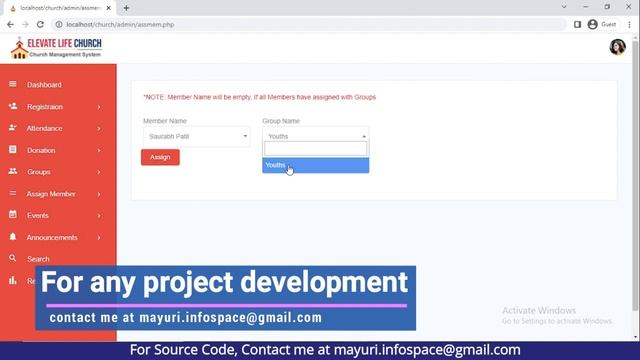Open a new browser tab
The width and height of the screenshot is (640, 360).
tap(126, 8)
